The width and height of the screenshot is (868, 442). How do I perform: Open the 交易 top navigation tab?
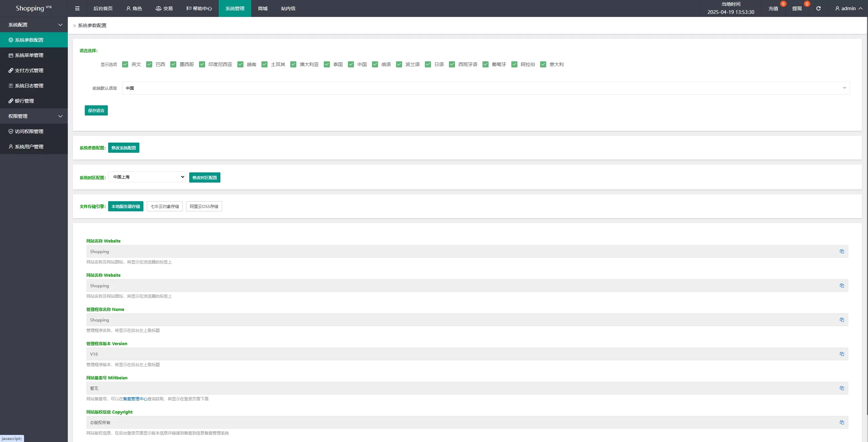164,8
